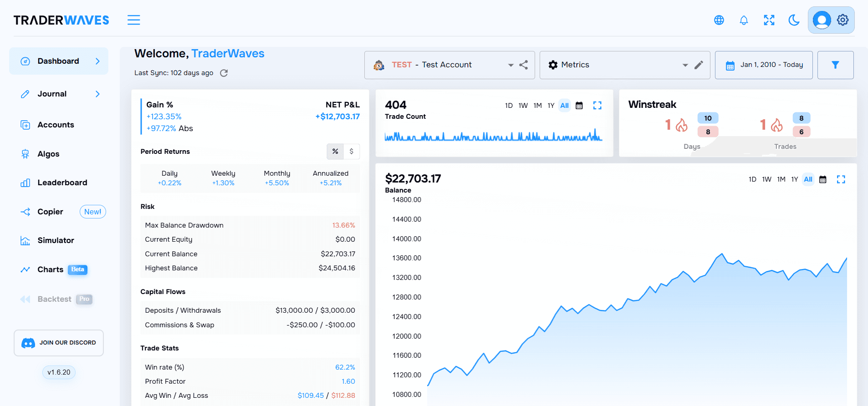Edit metrics with the pencil icon

click(x=699, y=65)
